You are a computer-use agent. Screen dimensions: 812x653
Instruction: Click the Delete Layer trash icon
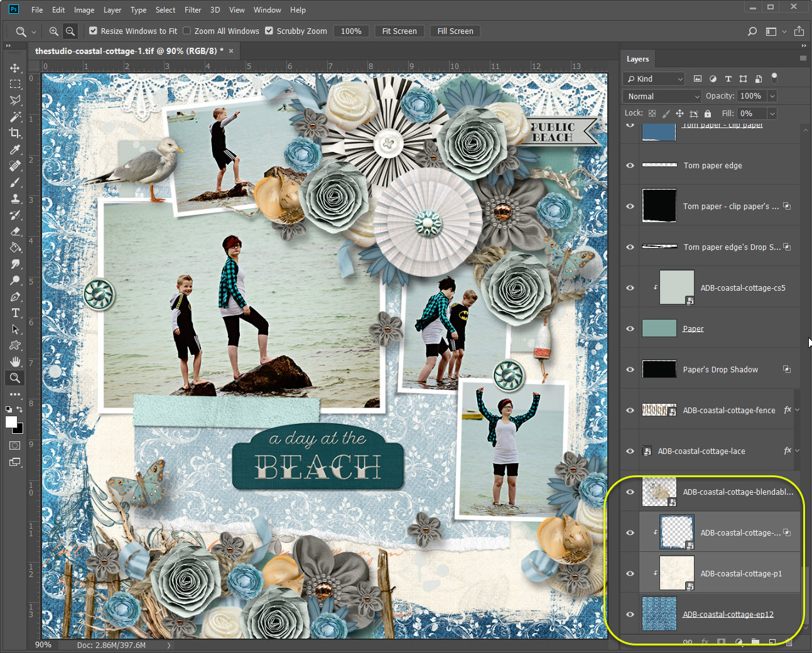(x=789, y=642)
